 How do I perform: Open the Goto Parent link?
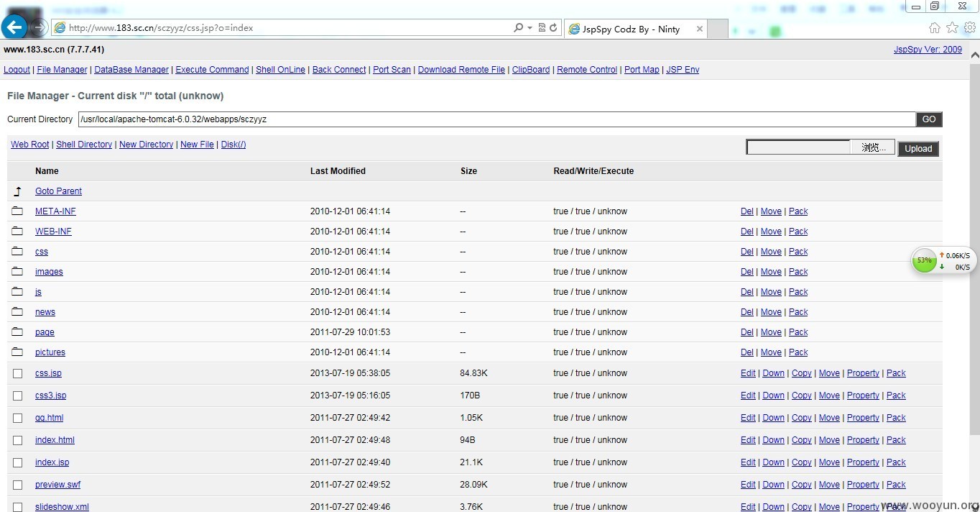coord(58,191)
